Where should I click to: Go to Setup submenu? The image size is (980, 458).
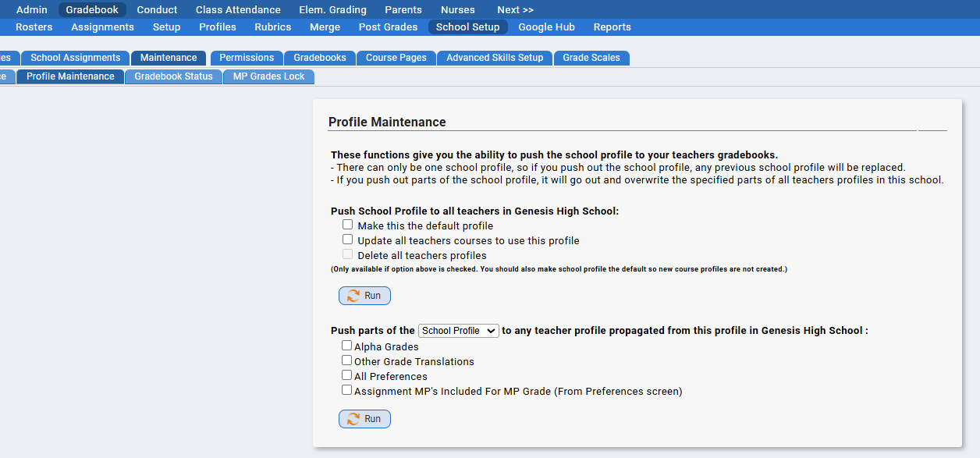point(166,27)
